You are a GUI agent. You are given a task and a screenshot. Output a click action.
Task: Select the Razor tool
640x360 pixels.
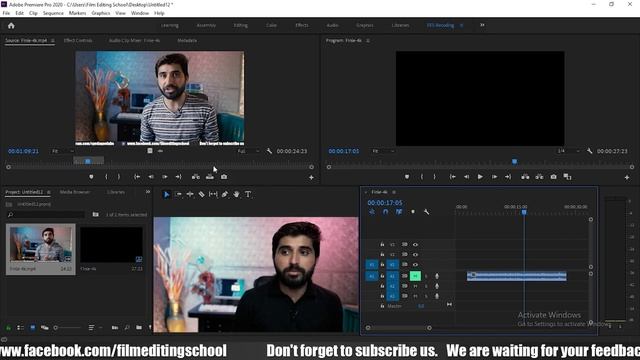coord(202,195)
